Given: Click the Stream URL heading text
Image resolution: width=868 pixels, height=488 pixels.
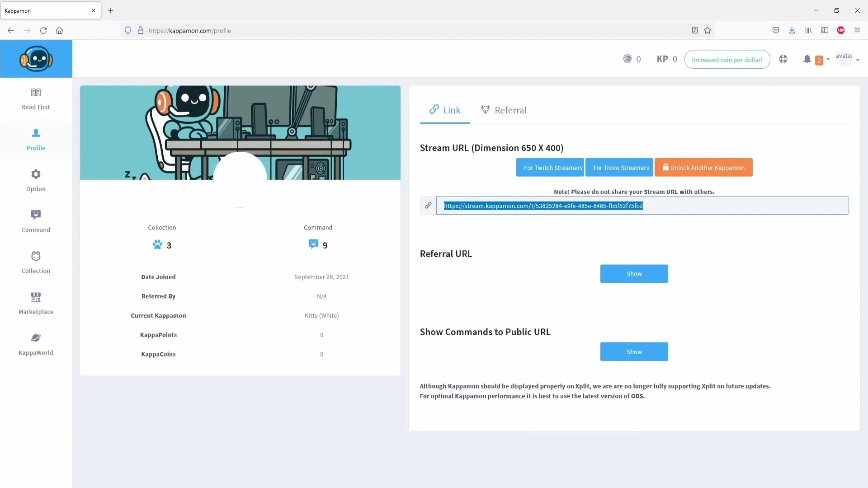Looking at the screenshot, I should pos(492,148).
